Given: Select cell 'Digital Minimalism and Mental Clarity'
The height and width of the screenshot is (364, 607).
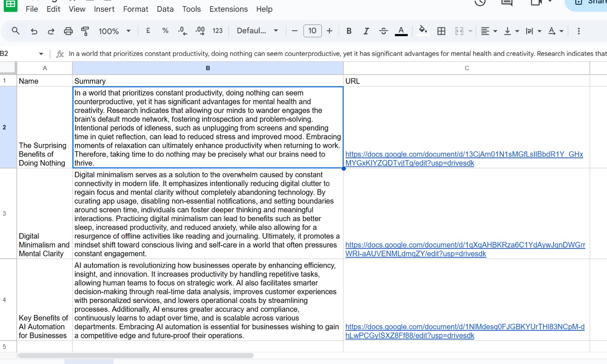Looking at the screenshot, I should [45, 214].
